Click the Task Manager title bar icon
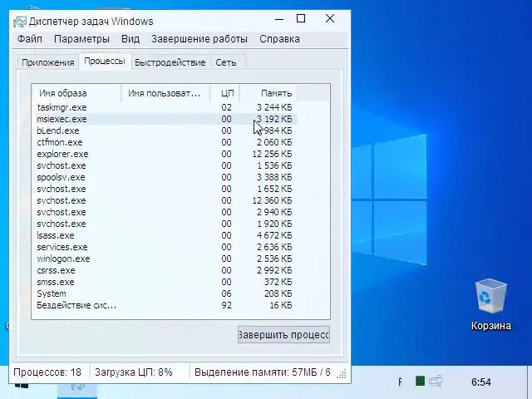532x399 pixels. 20,22
